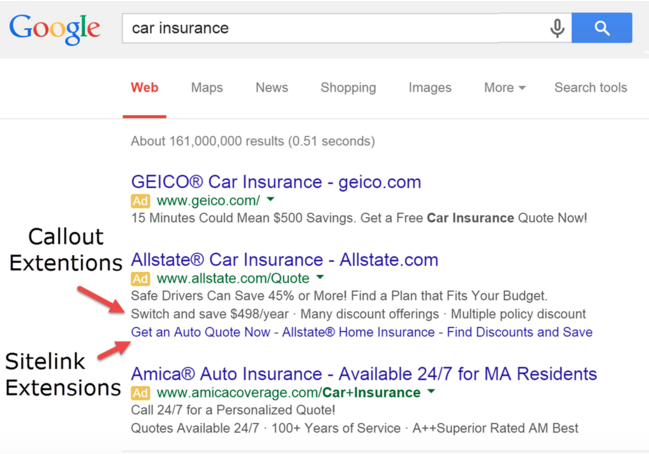Open GEICO Car Insurance ad headline

coord(276,182)
